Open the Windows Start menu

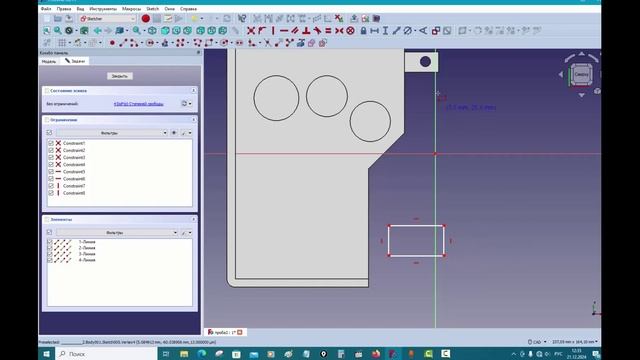pos(47,353)
